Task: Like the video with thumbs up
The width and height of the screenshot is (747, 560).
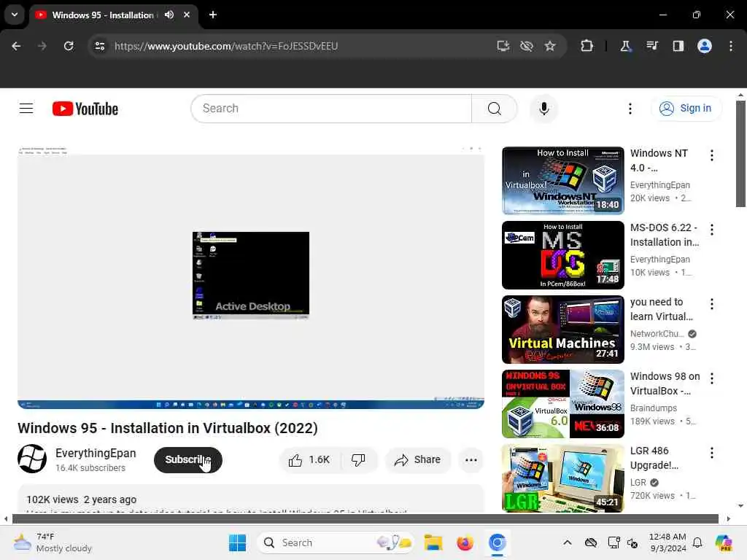Action: click(x=309, y=460)
